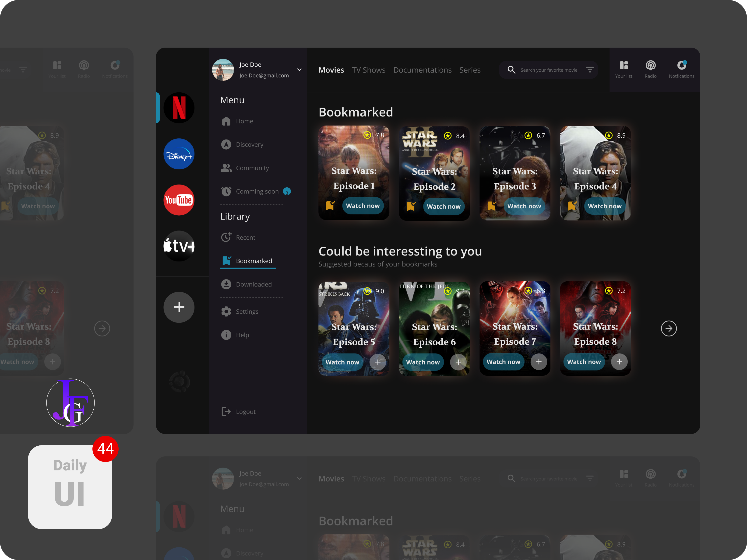Toggle bookmark on Star Wars Episode 1

click(x=330, y=206)
